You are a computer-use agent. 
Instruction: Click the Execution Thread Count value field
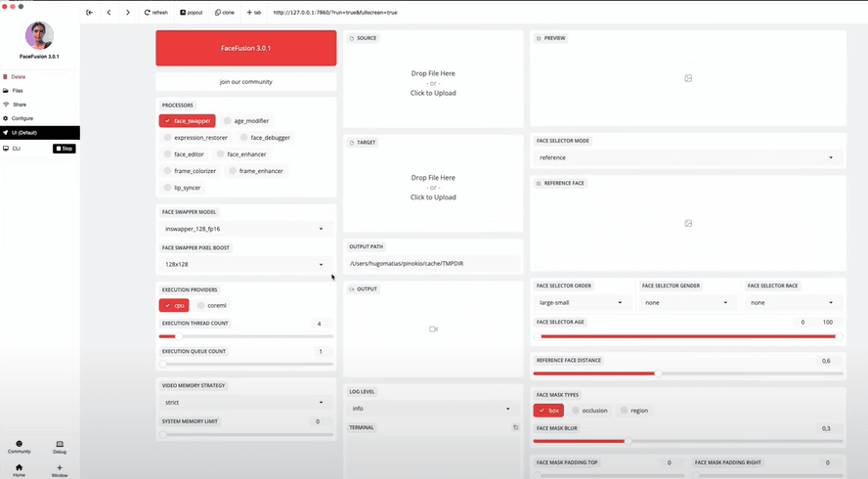click(319, 324)
